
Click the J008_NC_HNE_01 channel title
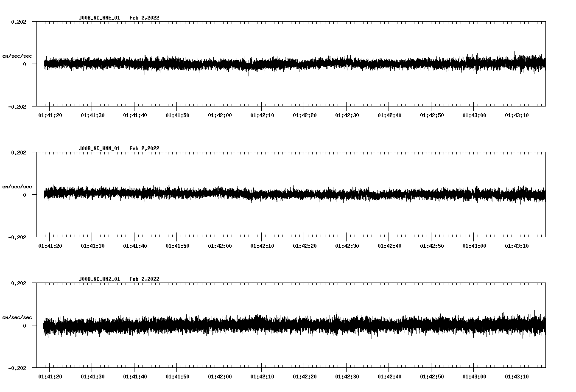click(x=99, y=18)
